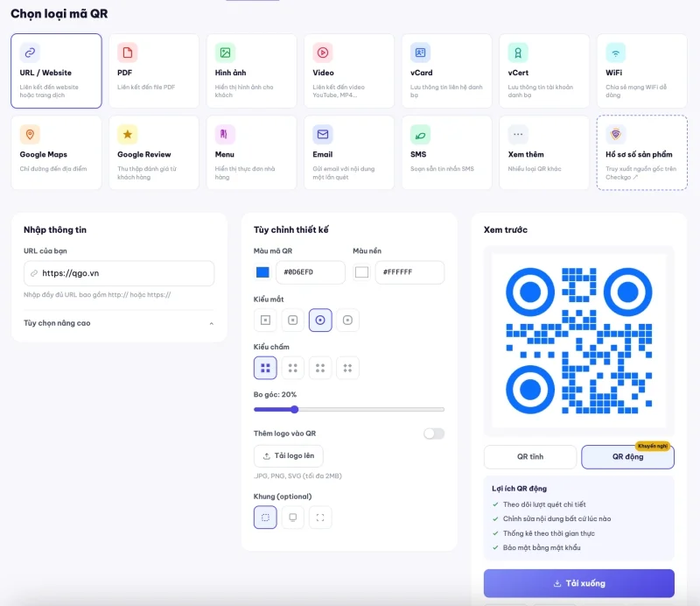Select the first square eye style

click(x=265, y=320)
